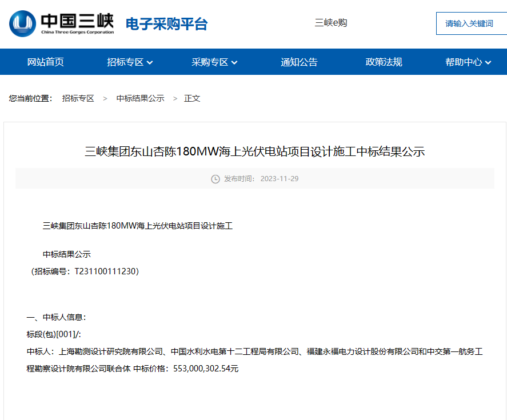Click the 中标结果公示 line in the article body
Image resolution: width=507 pixels, height=420 pixels.
[67, 254]
